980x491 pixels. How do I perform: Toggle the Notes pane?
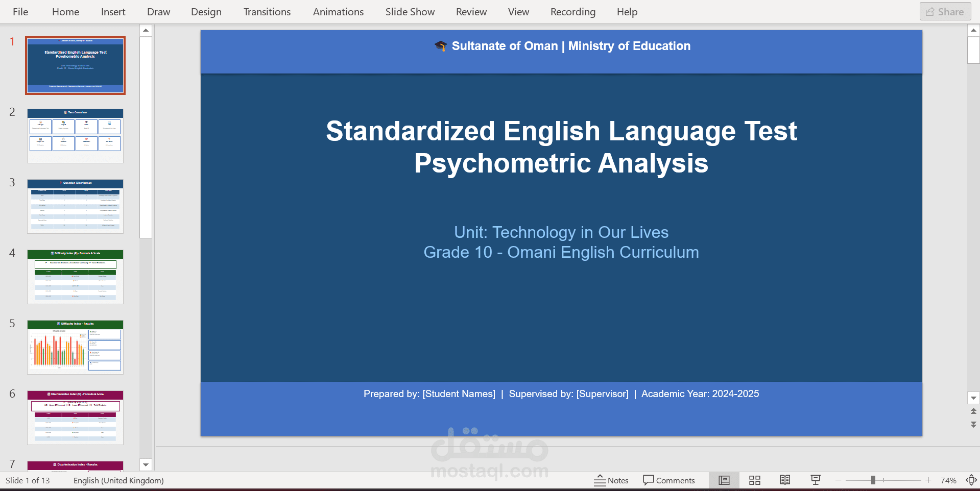tap(611, 480)
